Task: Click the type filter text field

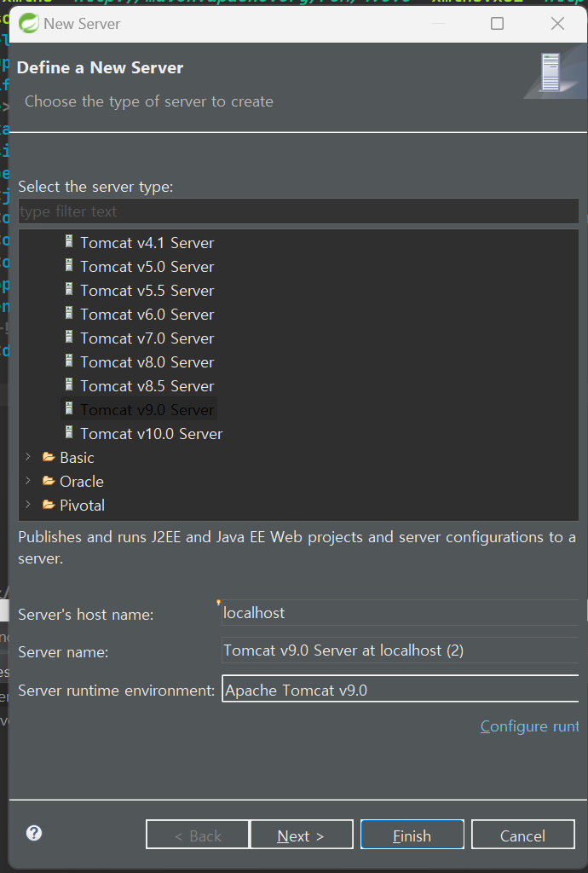Action: [x=298, y=211]
